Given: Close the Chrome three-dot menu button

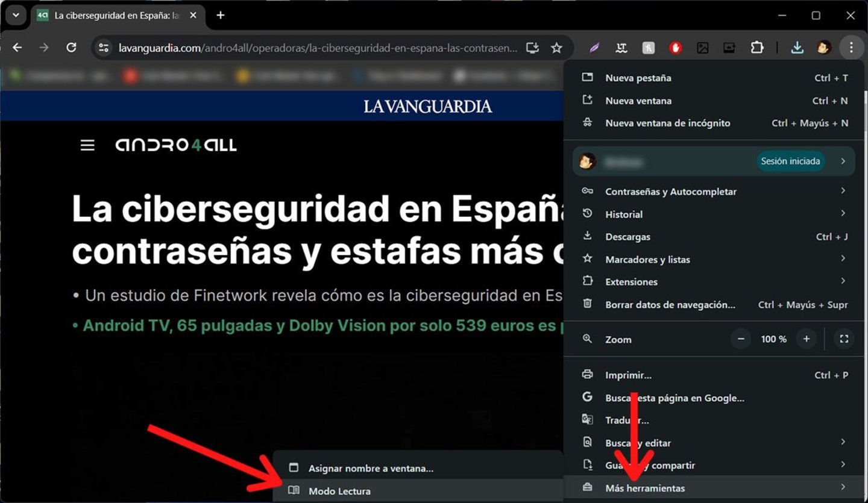Looking at the screenshot, I should [851, 48].
